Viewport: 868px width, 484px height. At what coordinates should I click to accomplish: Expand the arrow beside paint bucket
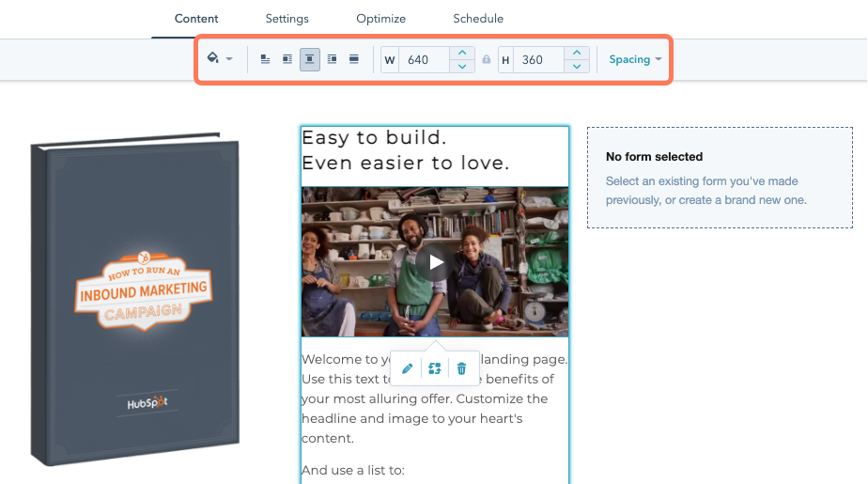point(229,59)
